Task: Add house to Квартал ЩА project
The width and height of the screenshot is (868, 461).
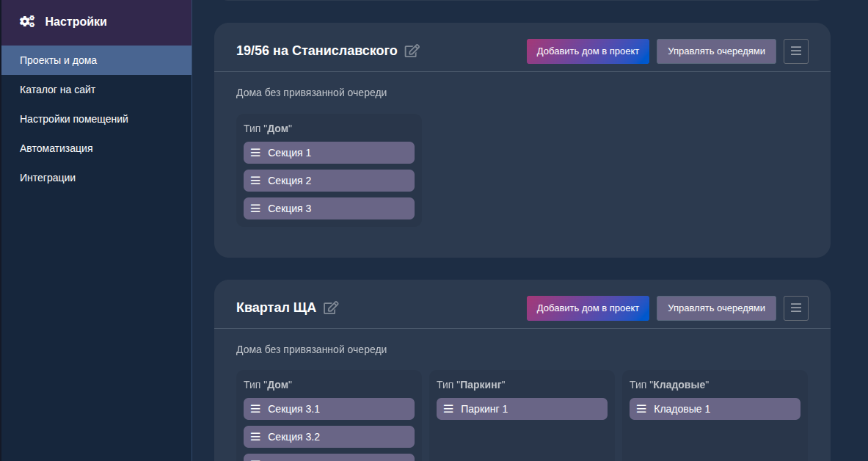Action: (588, 308)
